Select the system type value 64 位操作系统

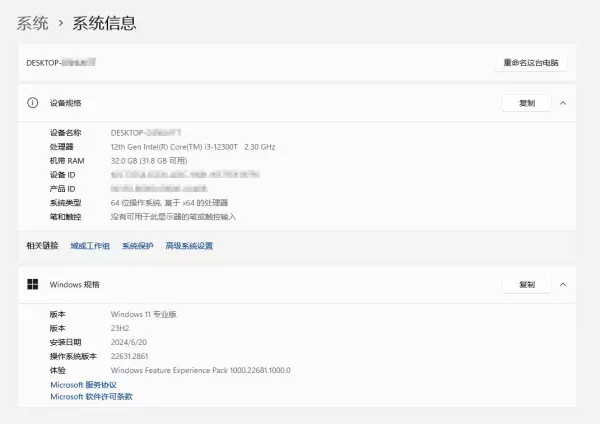coord(169,203)
